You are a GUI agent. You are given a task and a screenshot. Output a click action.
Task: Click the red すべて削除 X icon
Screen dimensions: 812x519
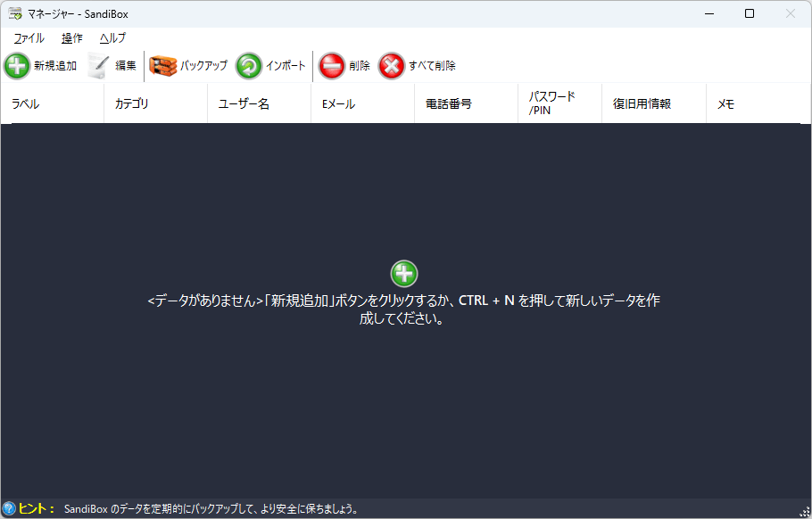(x=392, y=66)
